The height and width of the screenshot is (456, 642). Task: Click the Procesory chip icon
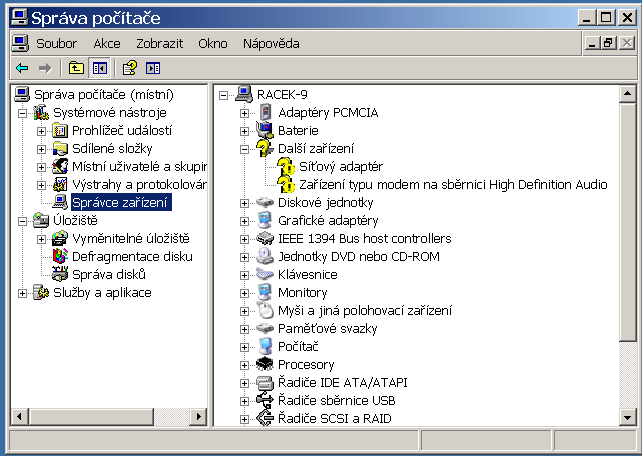point(265,364)
